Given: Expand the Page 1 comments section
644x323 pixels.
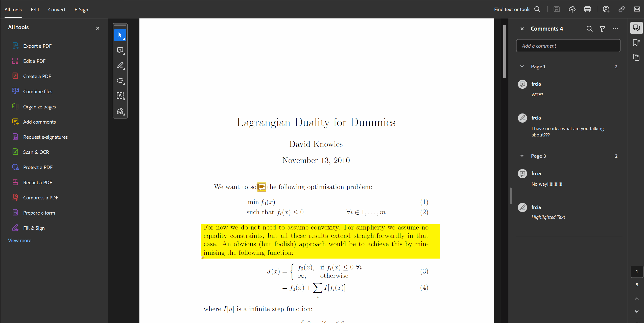Looking at the screenshot, I should click(522, 66).
